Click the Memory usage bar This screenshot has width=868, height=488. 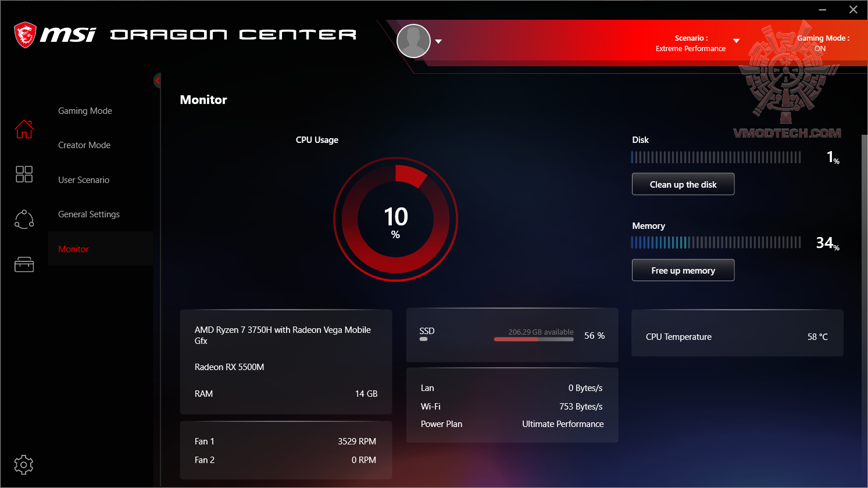(716, 242)
